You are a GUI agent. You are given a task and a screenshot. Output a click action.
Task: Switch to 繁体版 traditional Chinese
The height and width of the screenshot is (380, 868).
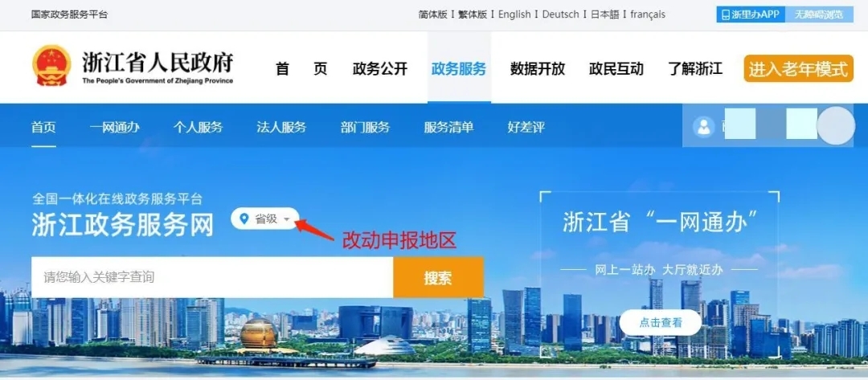473,14
